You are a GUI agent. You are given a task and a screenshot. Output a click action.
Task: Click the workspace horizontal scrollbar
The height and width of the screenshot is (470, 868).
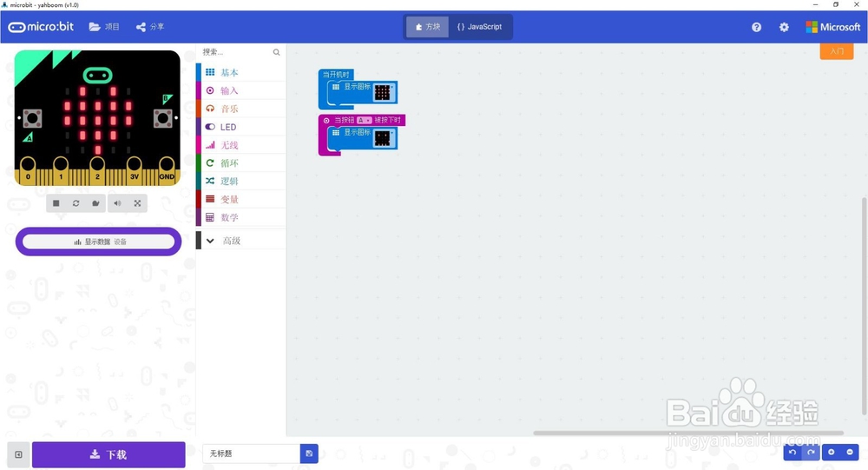pyautogui.click(x=688, y=433)
